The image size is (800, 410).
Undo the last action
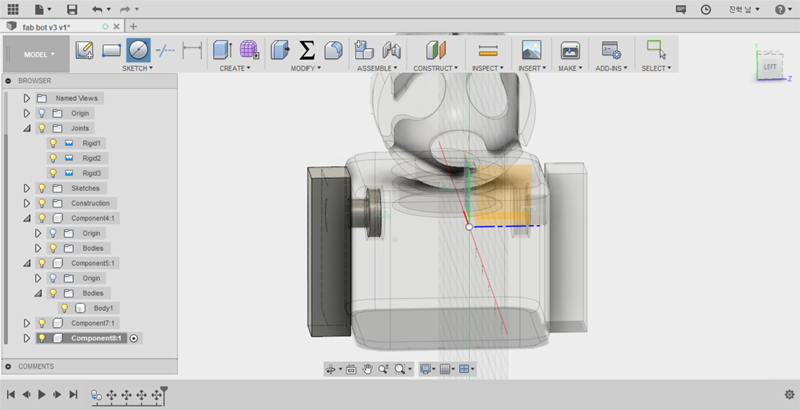[x=97, y=9]
